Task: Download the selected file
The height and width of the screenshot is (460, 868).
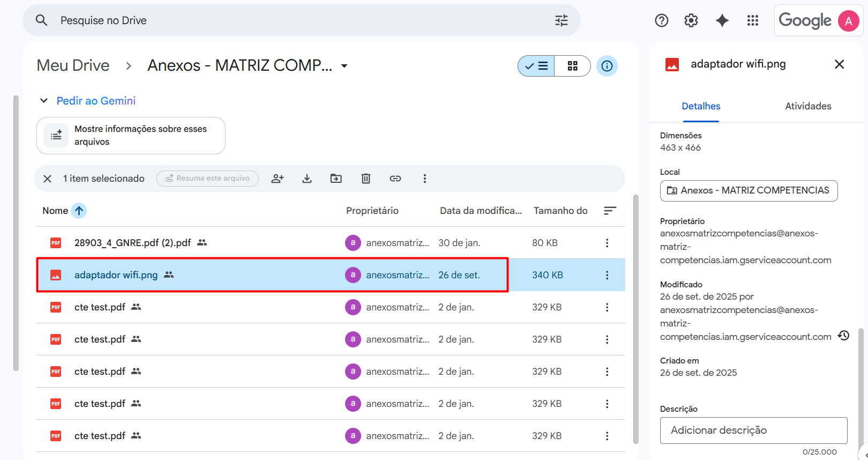Action: pyautogui.click(x=307, y=179)
